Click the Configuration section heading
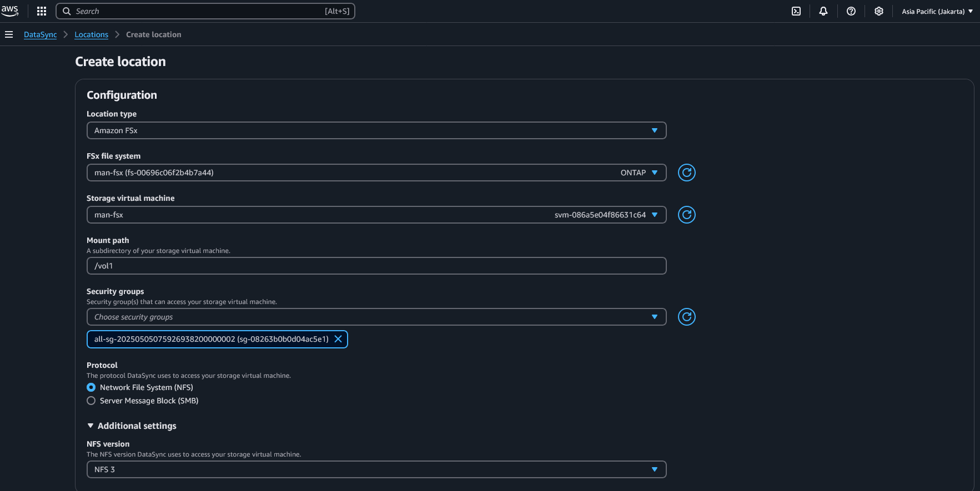Screen dimensions: 980x491 (122, 95)
